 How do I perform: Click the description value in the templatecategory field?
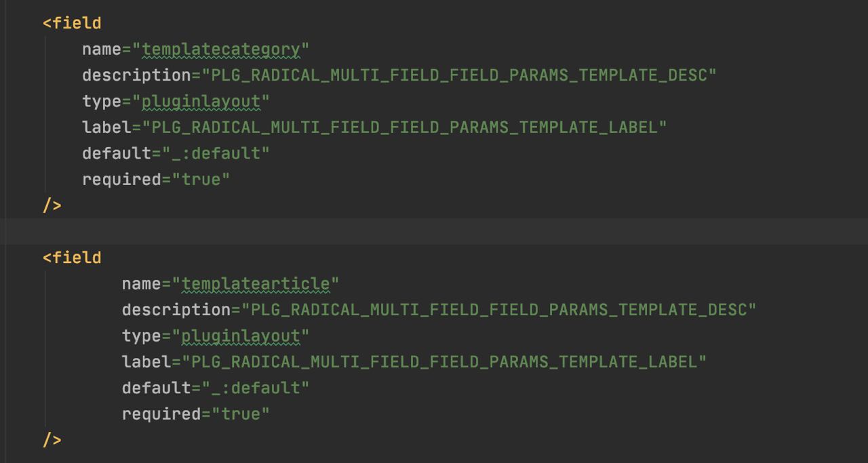[x=458, y=75]
